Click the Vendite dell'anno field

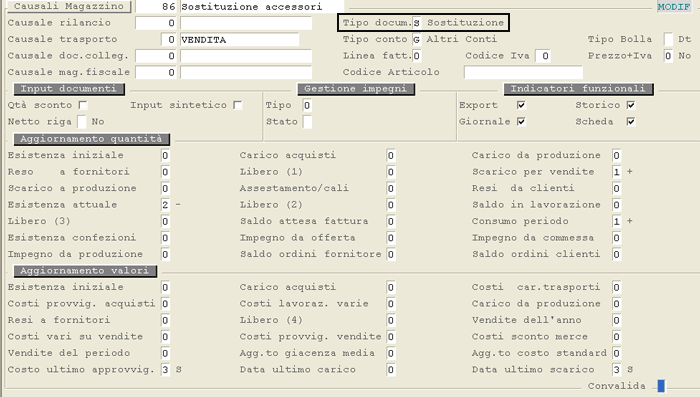tap(617, 320)
